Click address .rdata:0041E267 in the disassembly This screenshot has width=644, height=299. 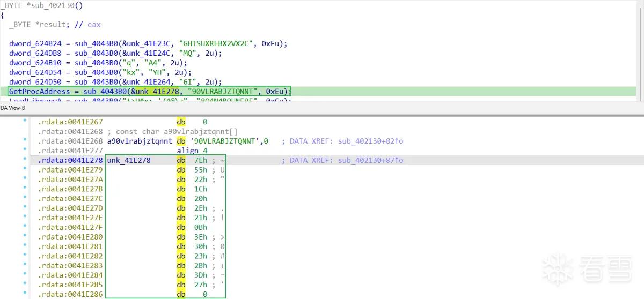click(70, 122)
